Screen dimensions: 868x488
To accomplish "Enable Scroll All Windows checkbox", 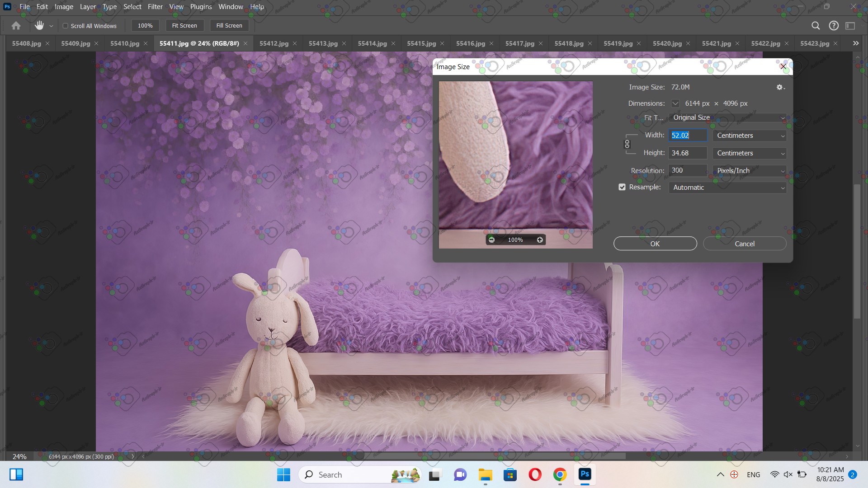I will click(x=66, y=26).
